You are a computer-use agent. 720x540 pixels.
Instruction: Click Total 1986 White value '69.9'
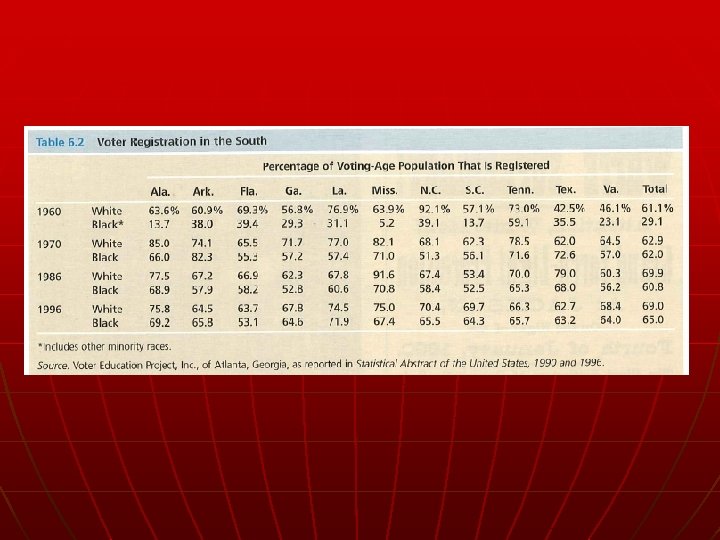(652, 273)
